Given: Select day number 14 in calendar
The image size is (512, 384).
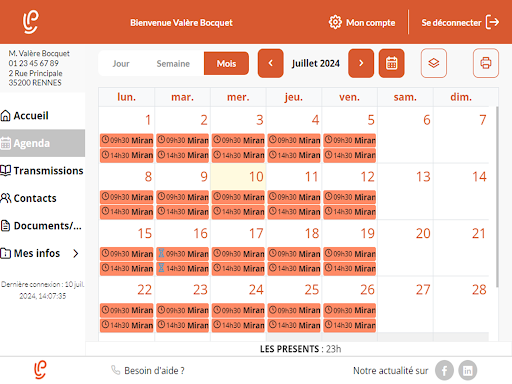Looking at the screenshot, I should 479,177.
